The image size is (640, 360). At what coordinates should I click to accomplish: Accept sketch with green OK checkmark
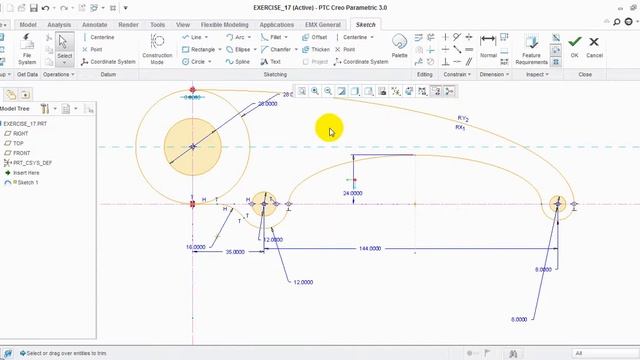click(x=575, y=46)
